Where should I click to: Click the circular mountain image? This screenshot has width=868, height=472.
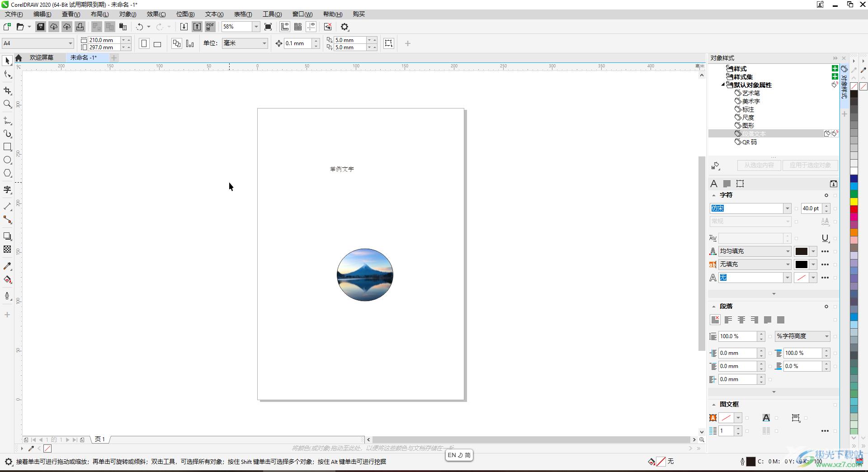tap(365, 275)
